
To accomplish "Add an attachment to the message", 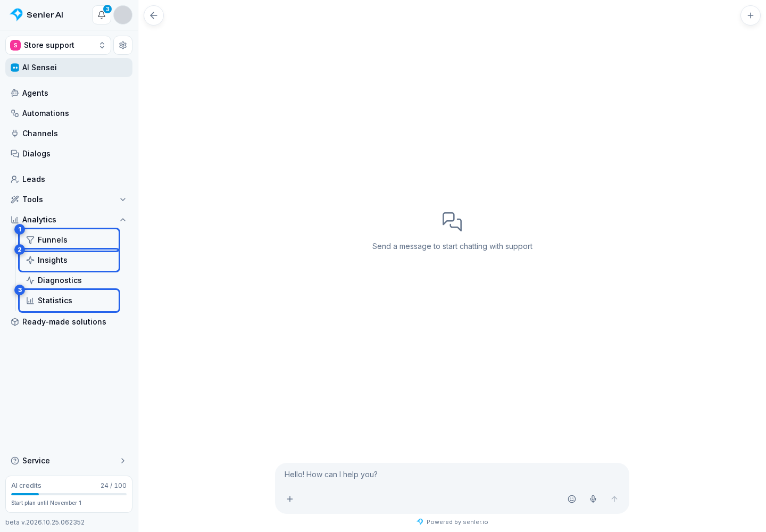I will pos(290,499).
